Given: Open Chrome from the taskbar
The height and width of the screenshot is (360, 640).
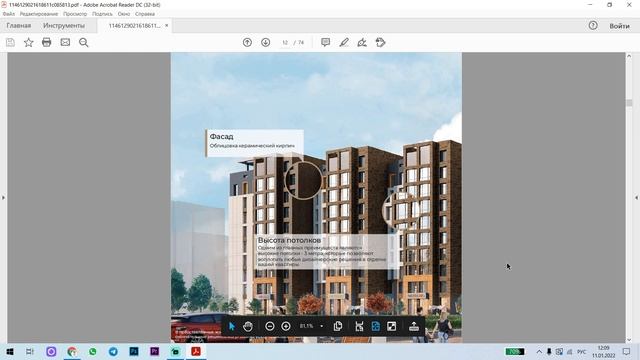Looking at the screenshot, I should pyautogui.click(x=72, y=351).
